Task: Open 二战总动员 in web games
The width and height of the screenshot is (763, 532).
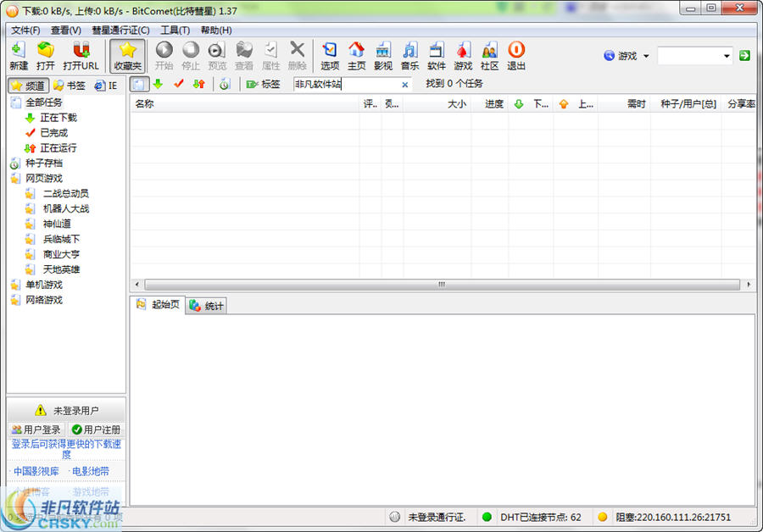Action: (65, 193)
